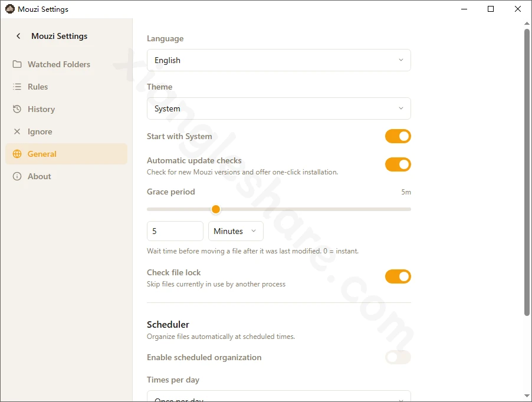Click the Ignore X icon
This screenshot has width=532, height=402.
pos(17,131)
